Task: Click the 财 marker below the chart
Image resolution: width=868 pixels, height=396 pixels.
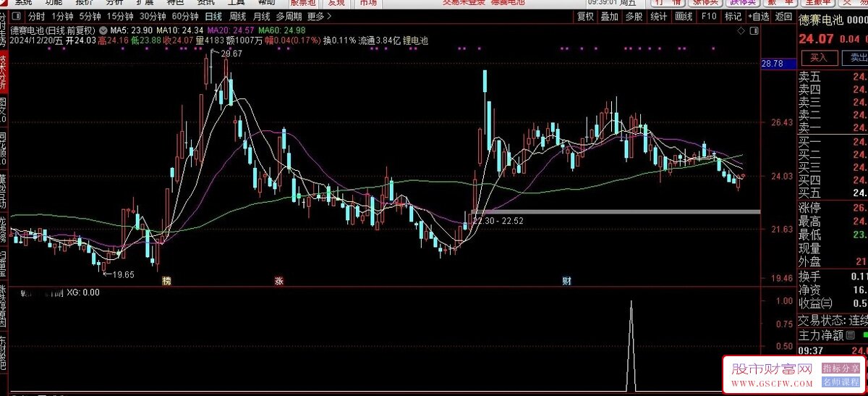Action: coord(567,281)
